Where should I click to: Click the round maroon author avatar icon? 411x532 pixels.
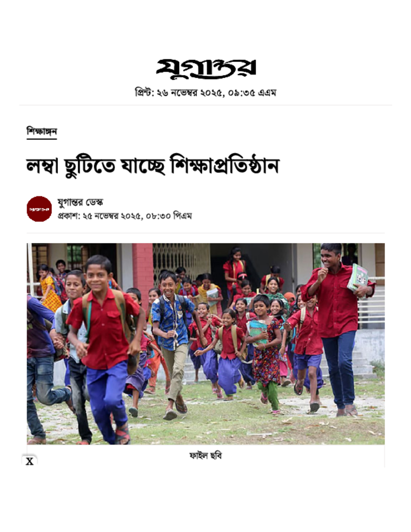coord(39,209)
